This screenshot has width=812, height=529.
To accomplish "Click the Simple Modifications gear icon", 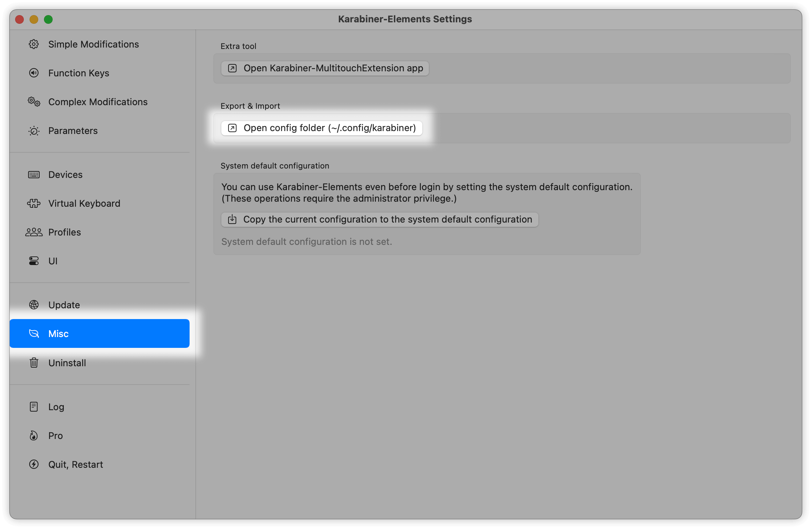I will 34,44.
